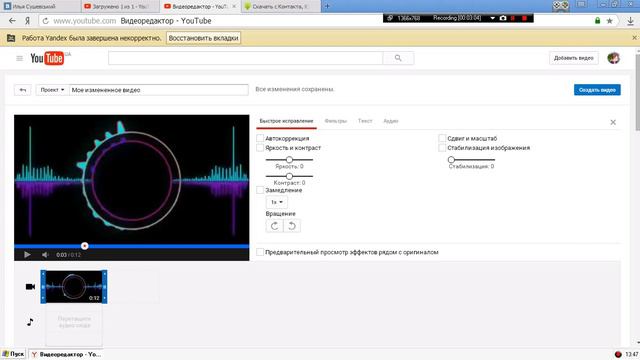
Task: Open the YouTube hamburger guide menu
Action: 19,58
